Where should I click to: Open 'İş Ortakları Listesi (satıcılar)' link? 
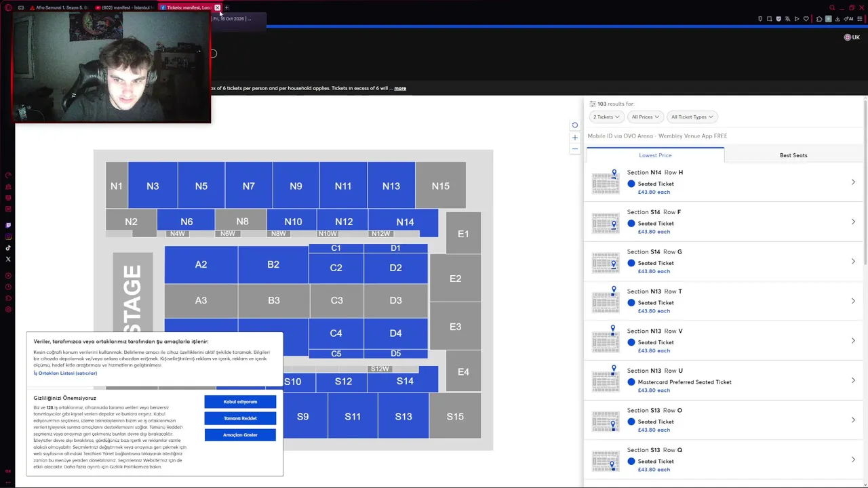tap(65, 373)
